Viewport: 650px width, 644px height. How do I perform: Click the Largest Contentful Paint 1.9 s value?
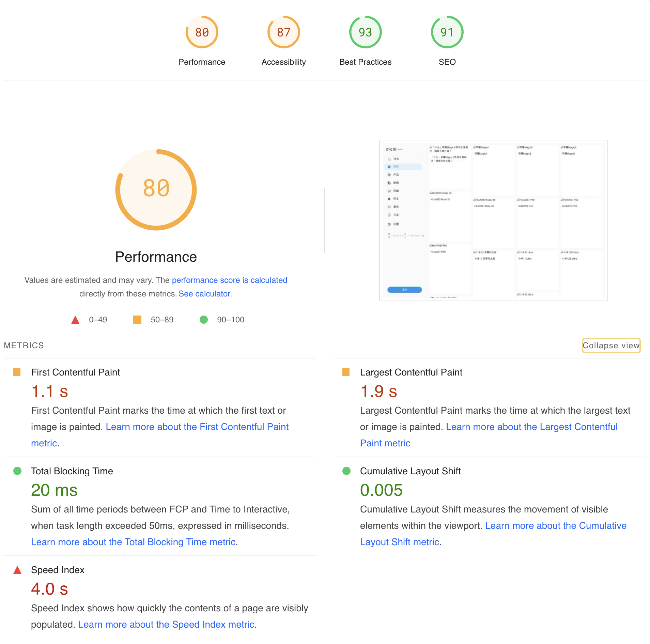point(378,391)
